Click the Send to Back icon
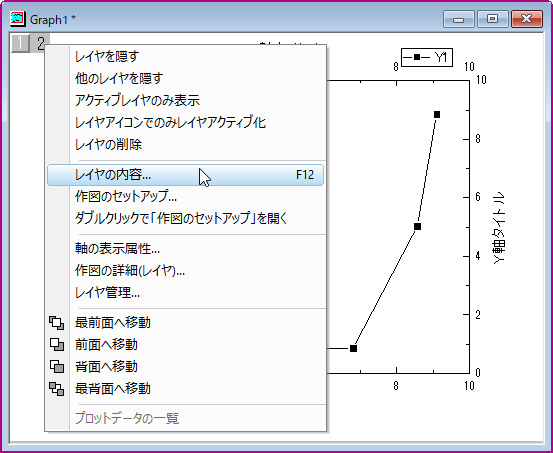553x453 pixels. tap(56, 389)
